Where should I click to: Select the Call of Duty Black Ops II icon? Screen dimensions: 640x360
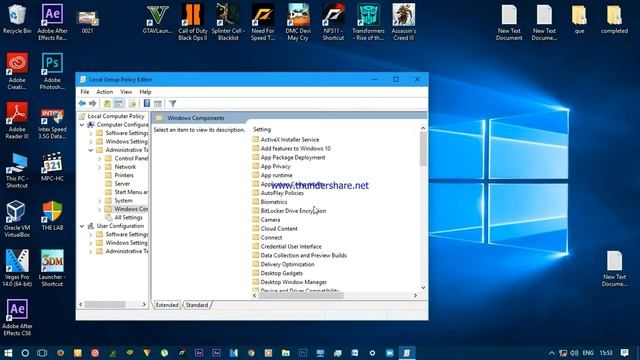pyautogui.click(x=193, y=22)
